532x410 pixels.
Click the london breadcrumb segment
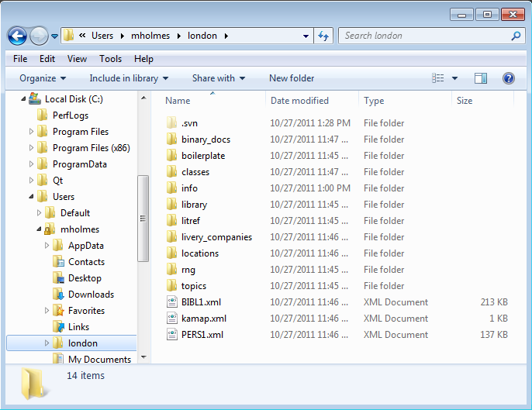pos(202,36)
